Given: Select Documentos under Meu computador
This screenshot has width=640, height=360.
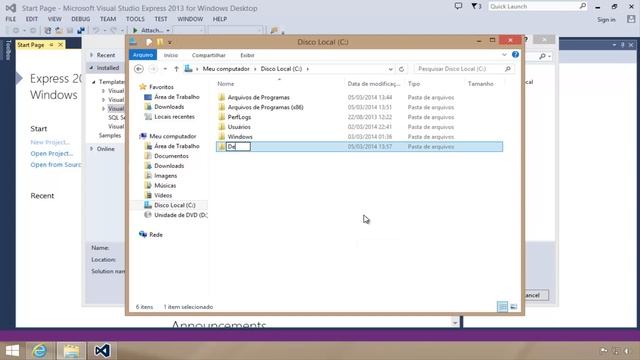Looking at the screenshot, I should coord(171,156).
